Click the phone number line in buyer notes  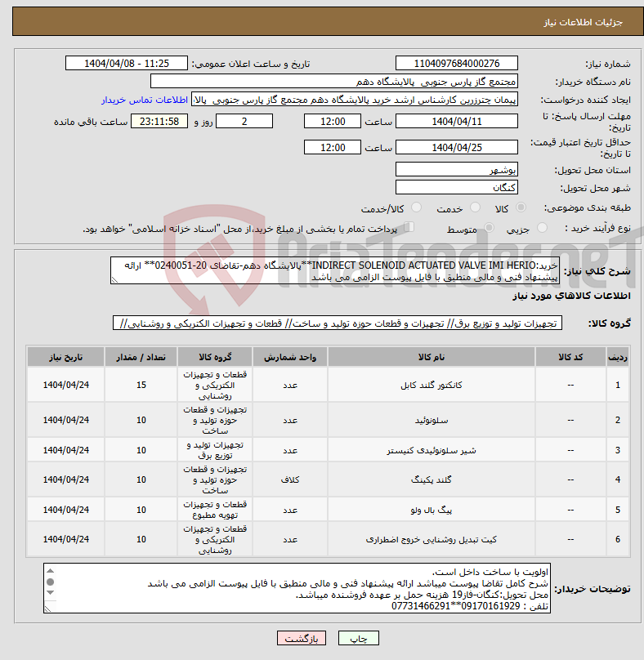click(470, 606)
